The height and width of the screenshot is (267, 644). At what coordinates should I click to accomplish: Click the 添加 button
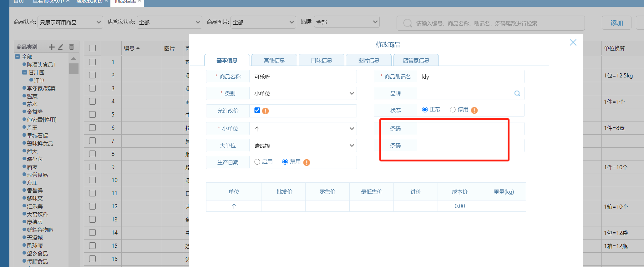[616, 23]
